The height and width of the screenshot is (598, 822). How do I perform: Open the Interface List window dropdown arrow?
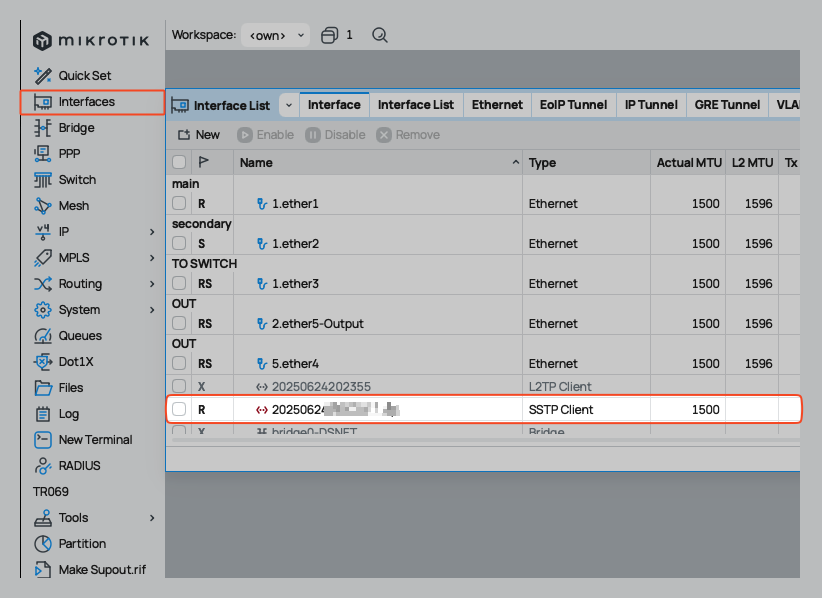pyautogui.click(x=288, y=105)
